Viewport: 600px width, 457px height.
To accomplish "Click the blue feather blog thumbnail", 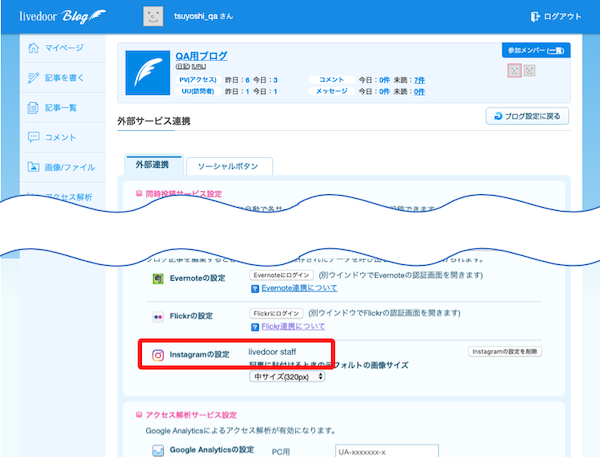I will (148, 73).
